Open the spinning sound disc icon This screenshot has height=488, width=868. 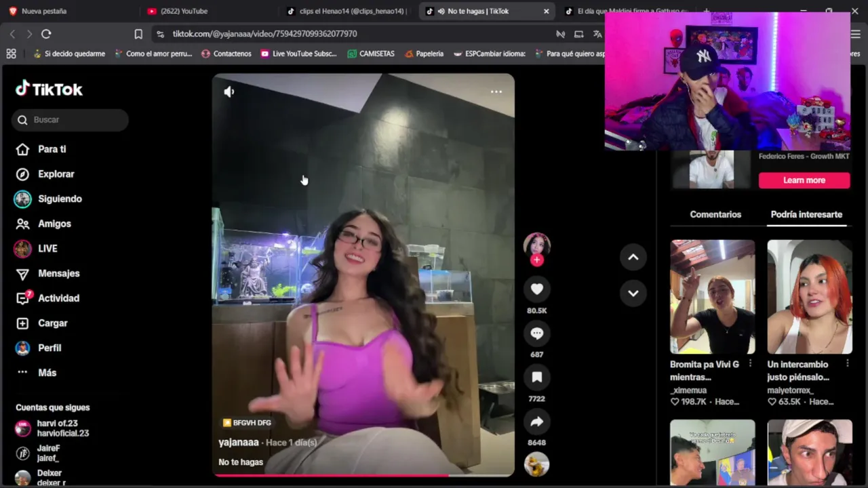(x=536, y=464)
